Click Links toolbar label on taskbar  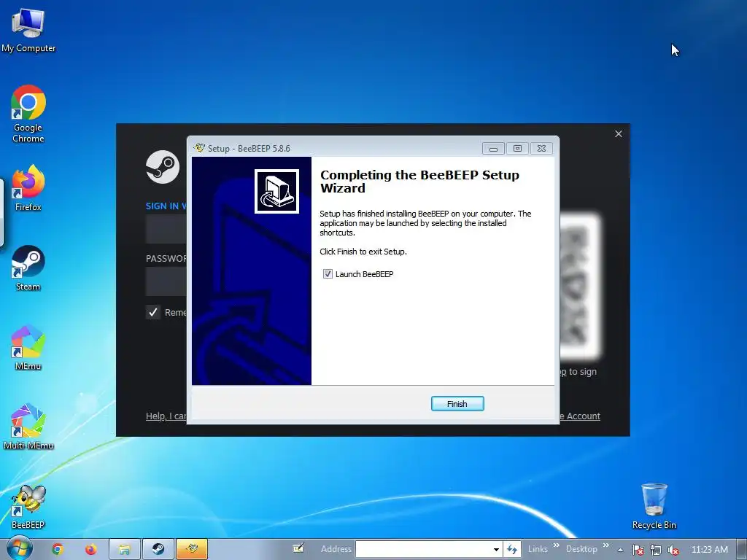(538, 549)
